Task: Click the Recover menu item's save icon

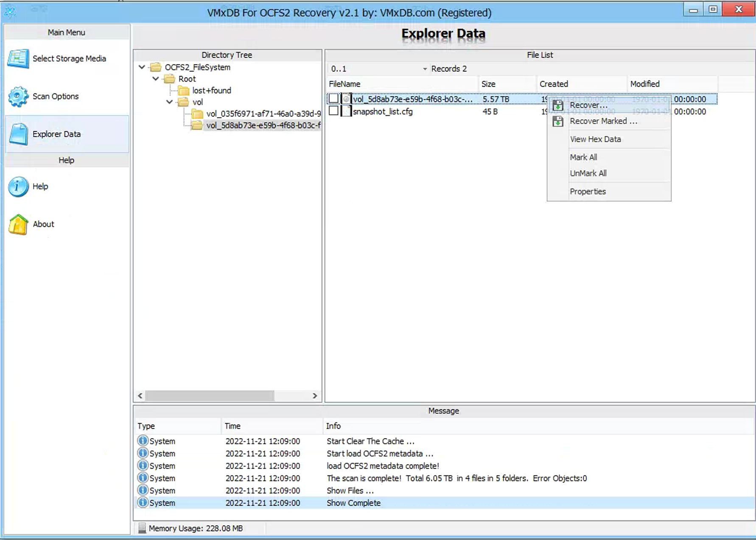Action: click(x=558, y=105)
